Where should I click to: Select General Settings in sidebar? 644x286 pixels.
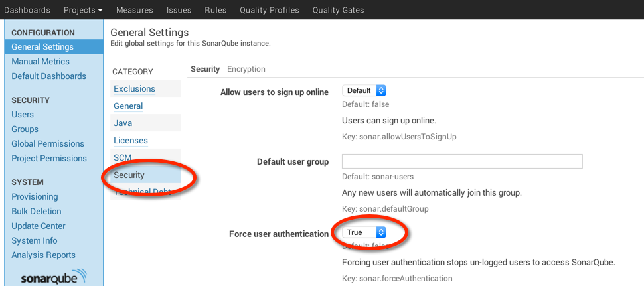(x=54, y=46)
